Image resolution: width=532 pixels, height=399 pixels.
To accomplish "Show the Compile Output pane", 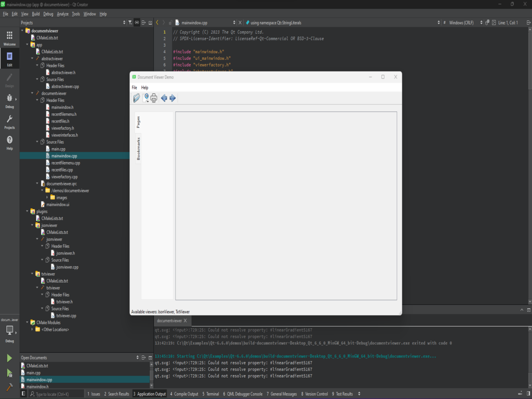I will click(184, 394).
